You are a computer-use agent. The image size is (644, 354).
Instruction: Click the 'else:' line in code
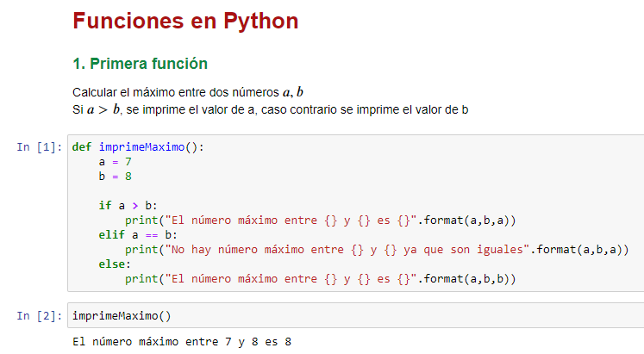115,264
